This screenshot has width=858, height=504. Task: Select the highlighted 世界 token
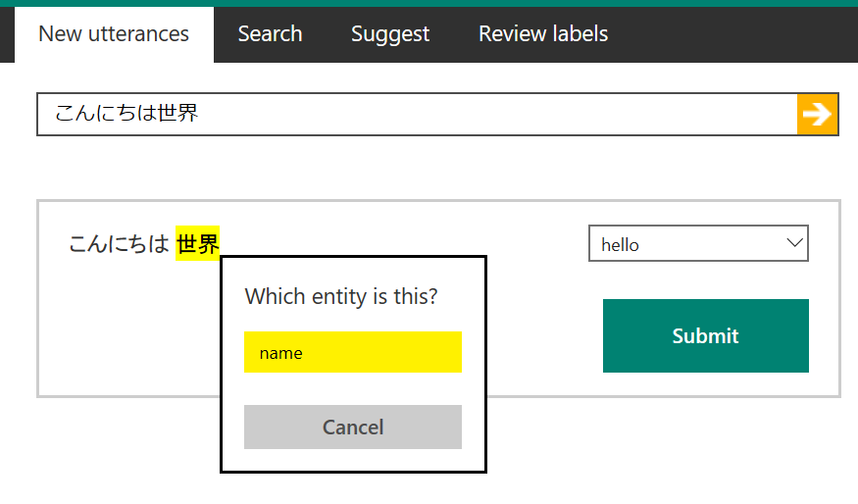click(197, 243)
